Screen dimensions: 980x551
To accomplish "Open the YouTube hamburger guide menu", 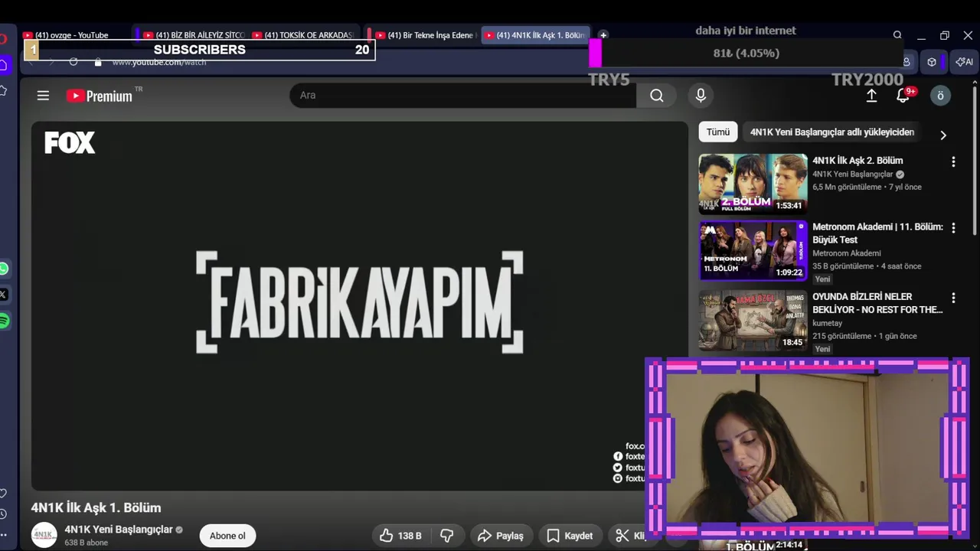I will (43, 96).
